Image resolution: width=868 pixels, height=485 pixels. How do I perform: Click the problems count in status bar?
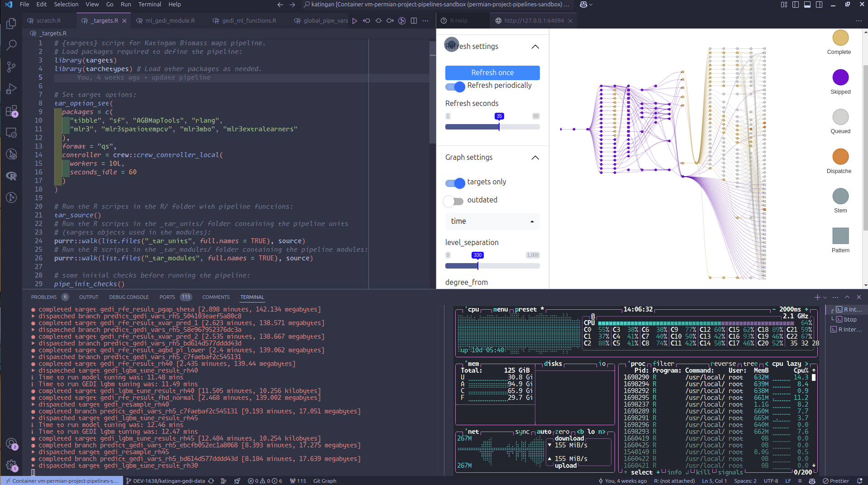[265, 481]
